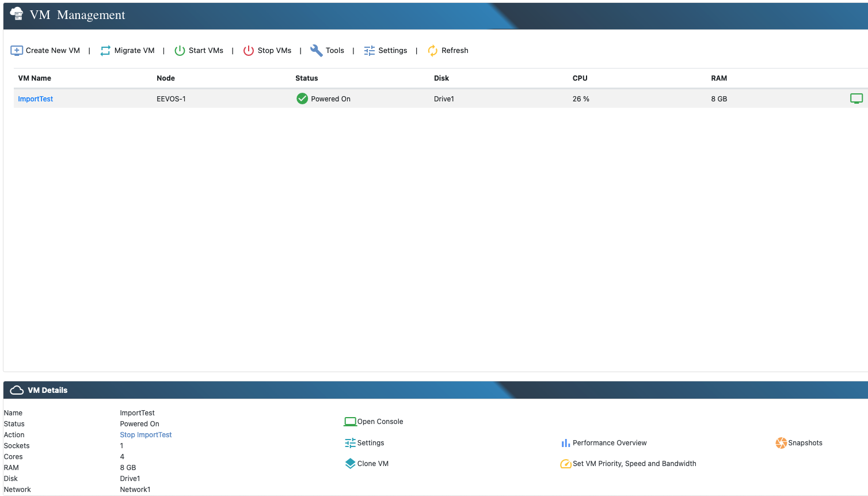
Task: Click the Create New VM icon
Action: [x=17, y=51]
